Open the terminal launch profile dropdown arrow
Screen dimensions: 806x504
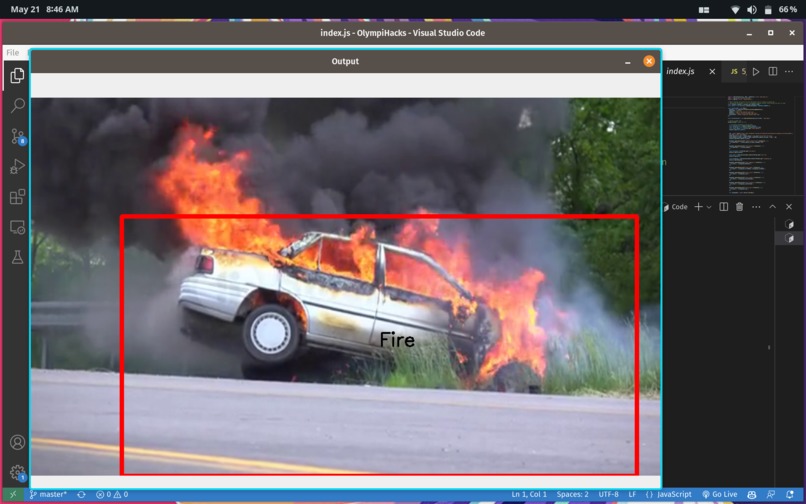[709, 207]
